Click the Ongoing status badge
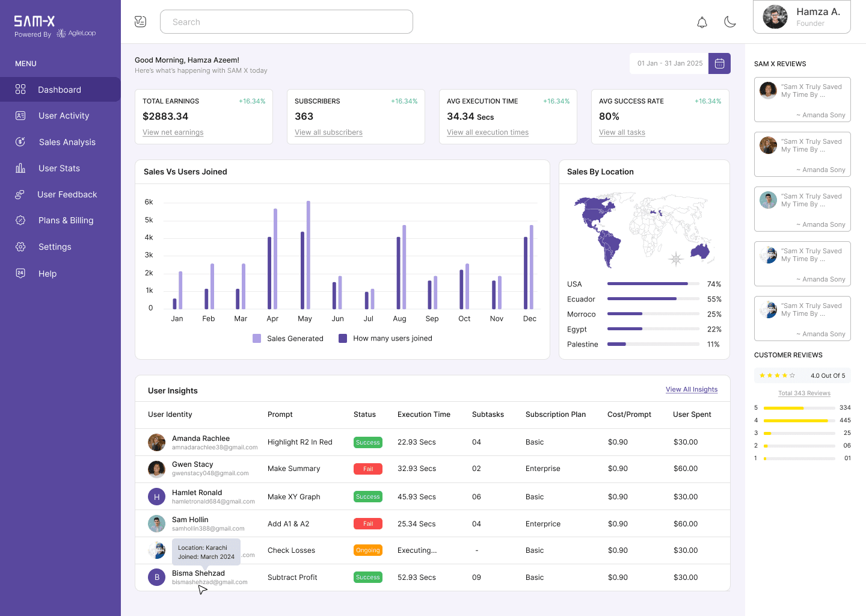The width and height of the screenshot is (866, 616). [x=368, y=550]
